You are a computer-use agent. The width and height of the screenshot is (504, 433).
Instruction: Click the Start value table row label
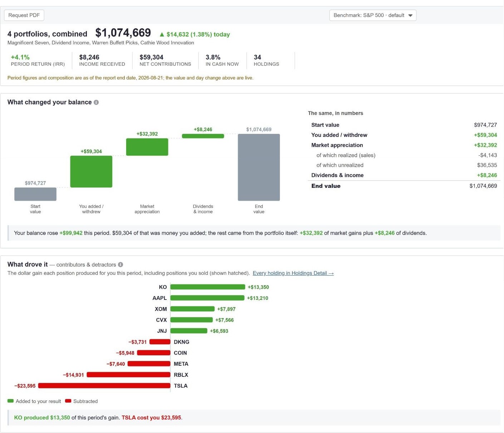[325, 125]
